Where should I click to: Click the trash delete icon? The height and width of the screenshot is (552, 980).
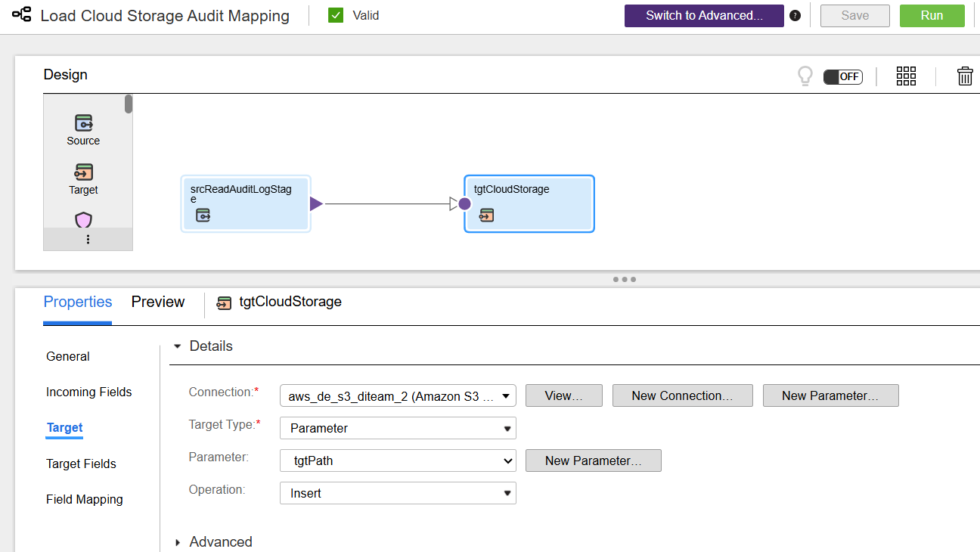point(965,76)
